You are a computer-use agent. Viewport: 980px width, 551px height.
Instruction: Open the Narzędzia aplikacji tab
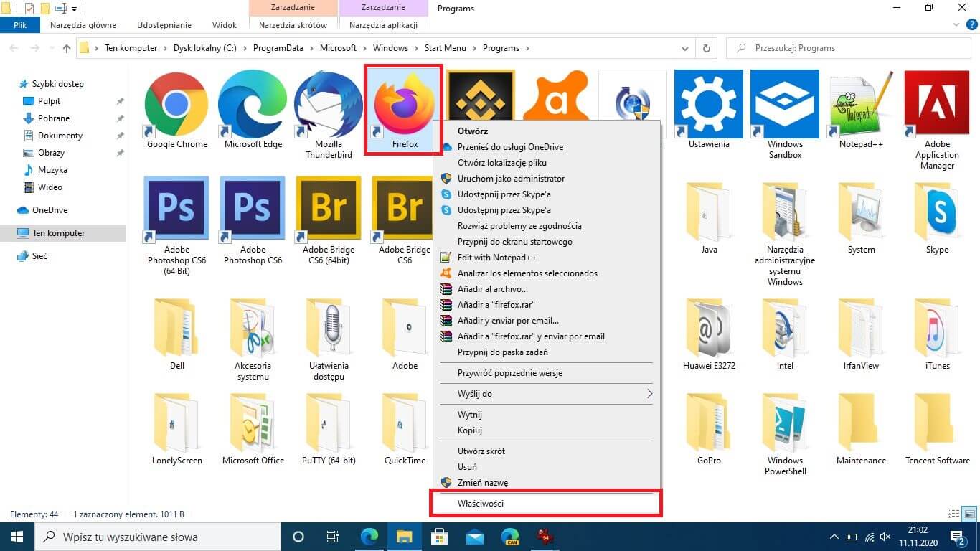pyautogui.click(x=383, y=25)
